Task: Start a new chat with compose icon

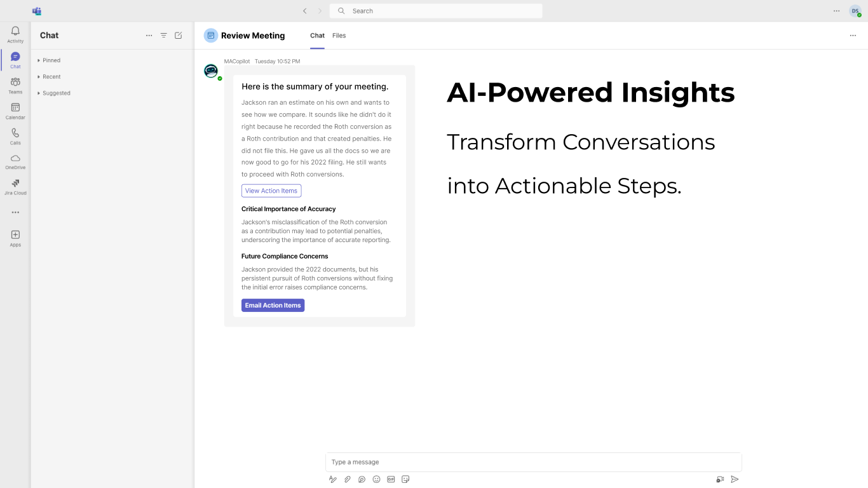Action: coord(179,36)
